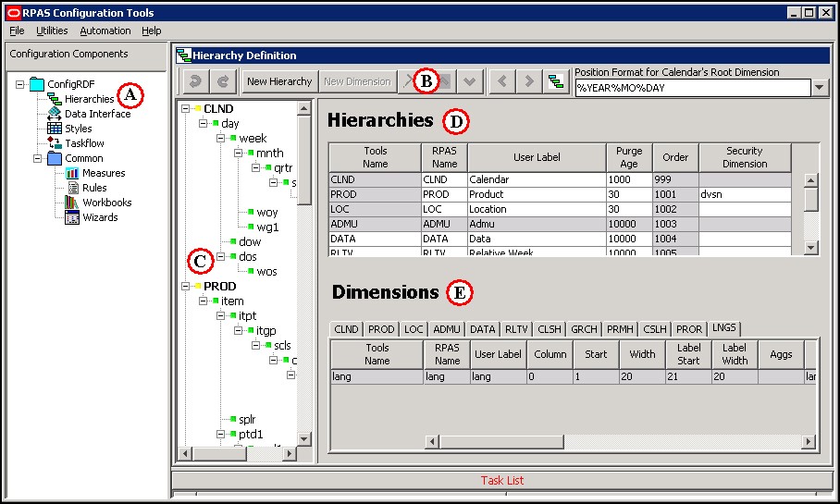Click the Task List bar
Viewport: 840px width, 504px height.
(502, 480)
